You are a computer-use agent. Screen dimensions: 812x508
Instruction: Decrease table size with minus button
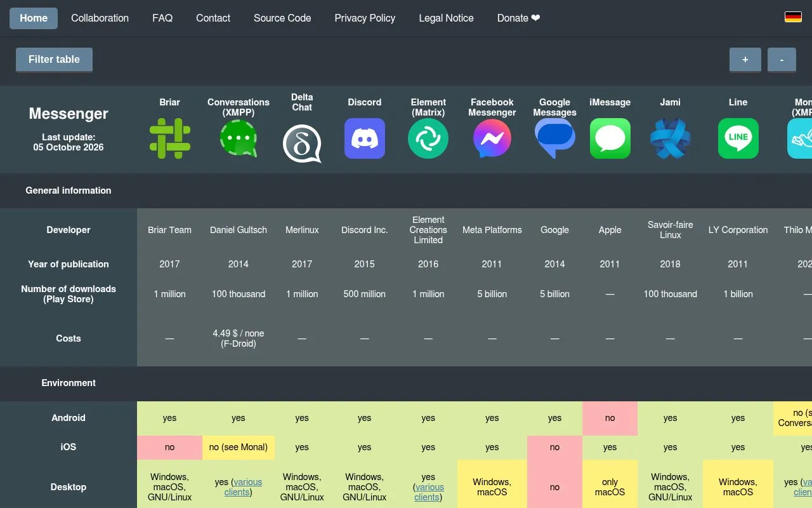click(782, 59)
